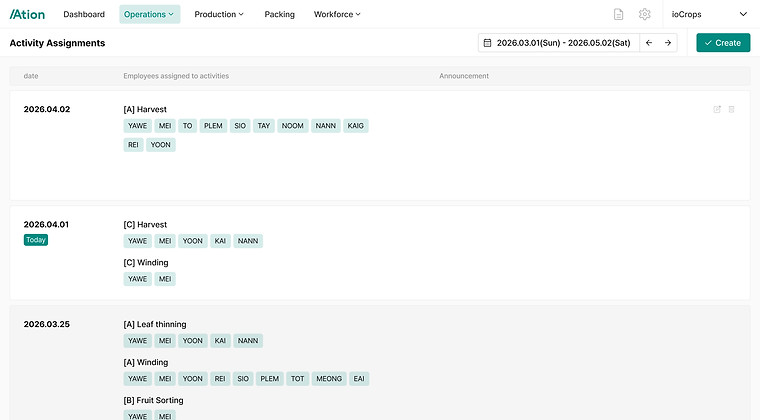
Task: Click PLEM tag in [A] Harvest
Action: (x=213, y=126)
